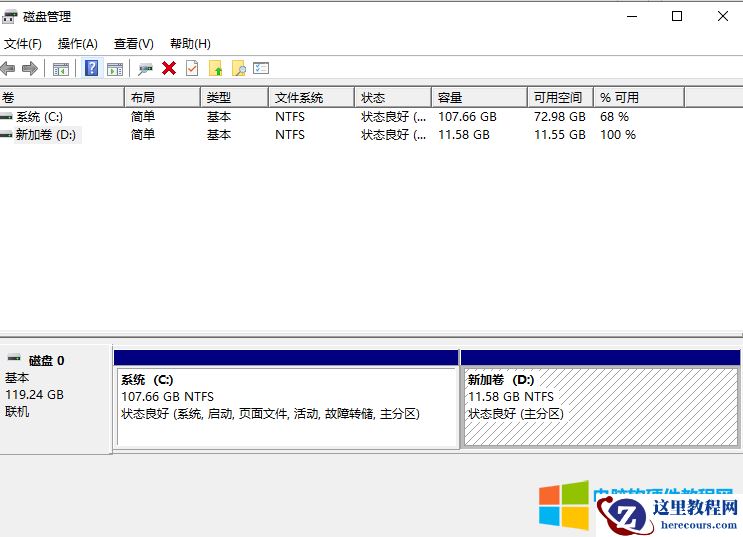
Task: Sort by the 文件系统 column header
Action: click(x=311, y=98)
